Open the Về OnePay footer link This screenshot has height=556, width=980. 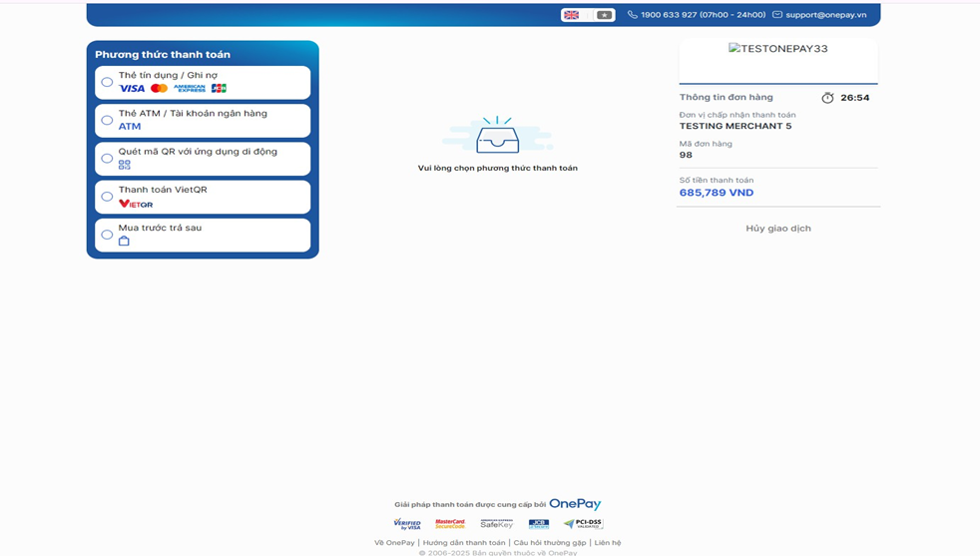click(x=394, y=543)
